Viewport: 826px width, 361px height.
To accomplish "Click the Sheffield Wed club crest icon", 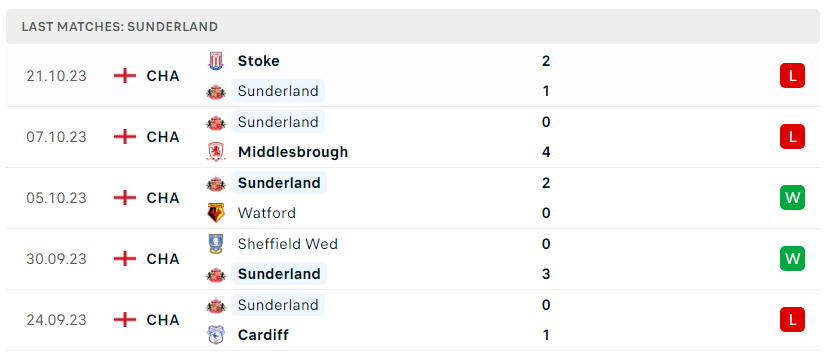I will 215,244.
